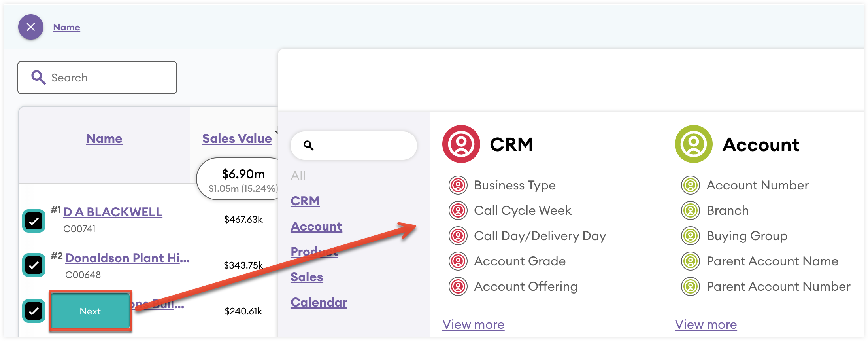Sort by the Sales Value column header
The height and width of the screenshot is (341, 868).
(x=237, y=138)
